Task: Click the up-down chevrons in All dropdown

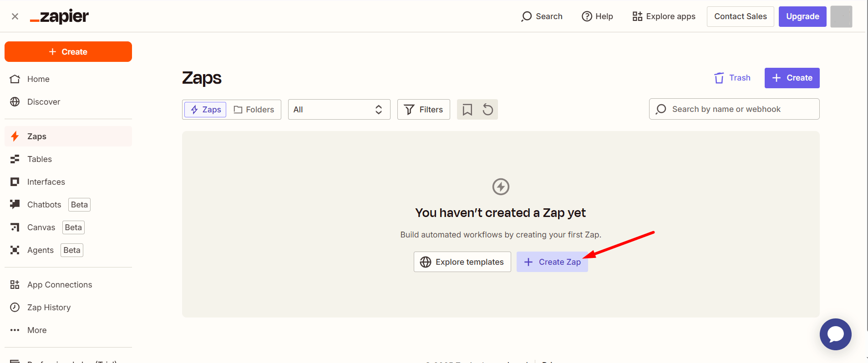Action: (379, 110)
